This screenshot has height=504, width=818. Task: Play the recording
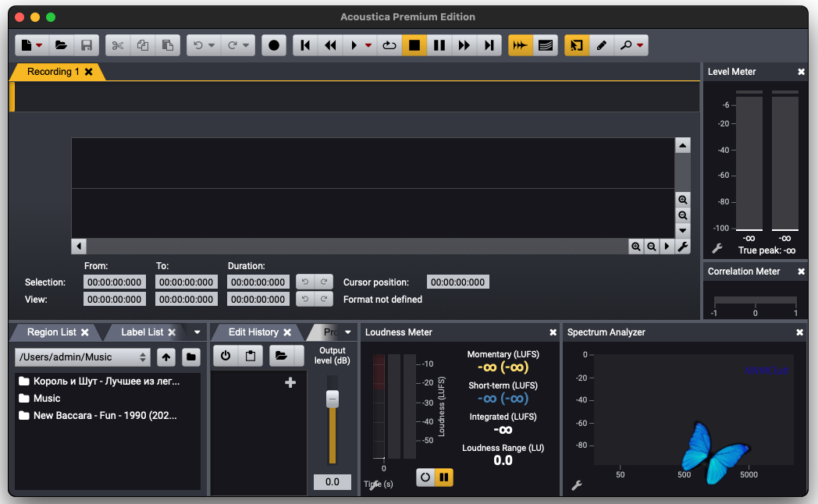354,45
